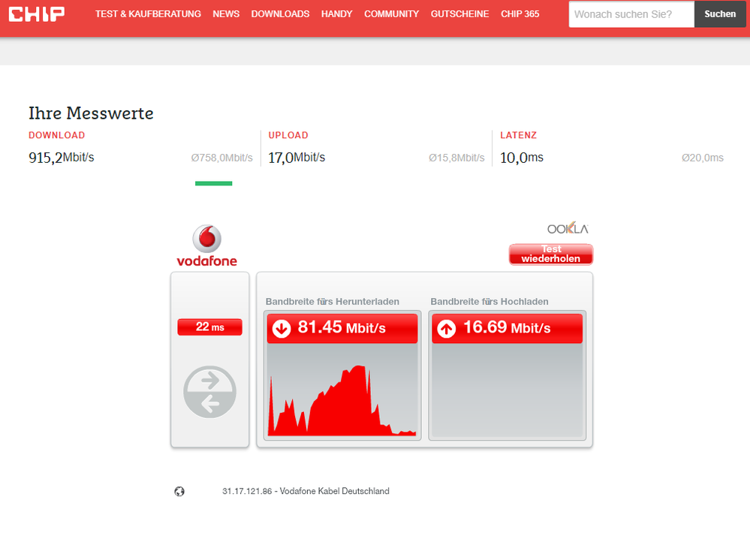Open the Downloads menu item
The height and width of the screenshot is (560, 750).
pyautogui.click(x=280, y=14)
